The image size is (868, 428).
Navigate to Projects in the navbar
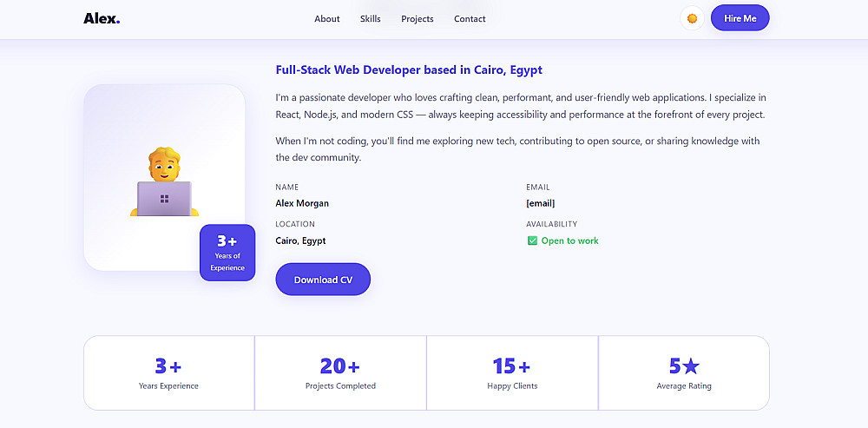[x=418, y=19]
